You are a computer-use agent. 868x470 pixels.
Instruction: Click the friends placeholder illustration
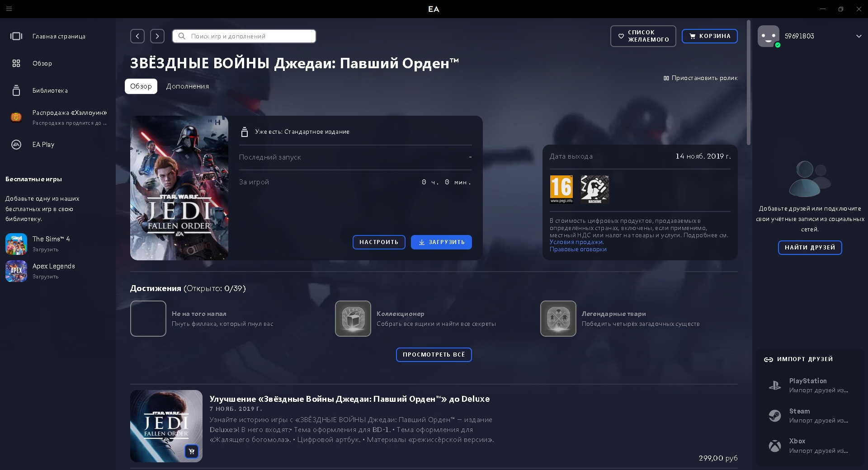tap(810, 179)
